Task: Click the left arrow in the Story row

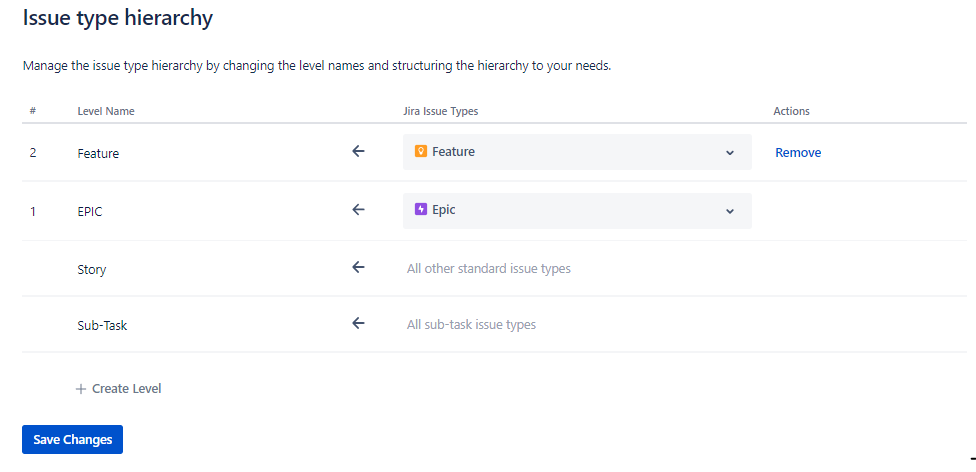Action: pyautogui.click(x=359, y=268)
